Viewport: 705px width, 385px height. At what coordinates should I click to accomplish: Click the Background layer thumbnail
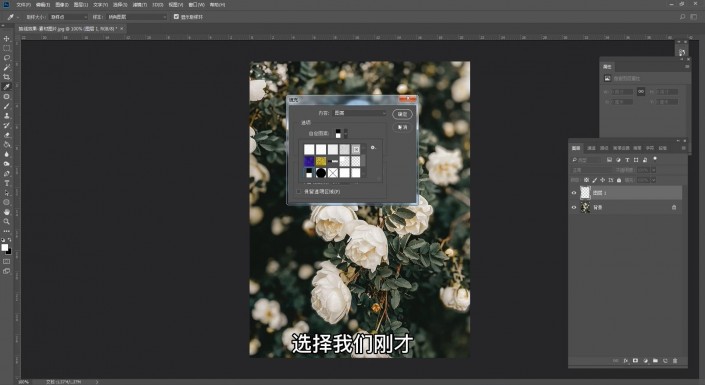pyautogui.click(x=585, y=207)
